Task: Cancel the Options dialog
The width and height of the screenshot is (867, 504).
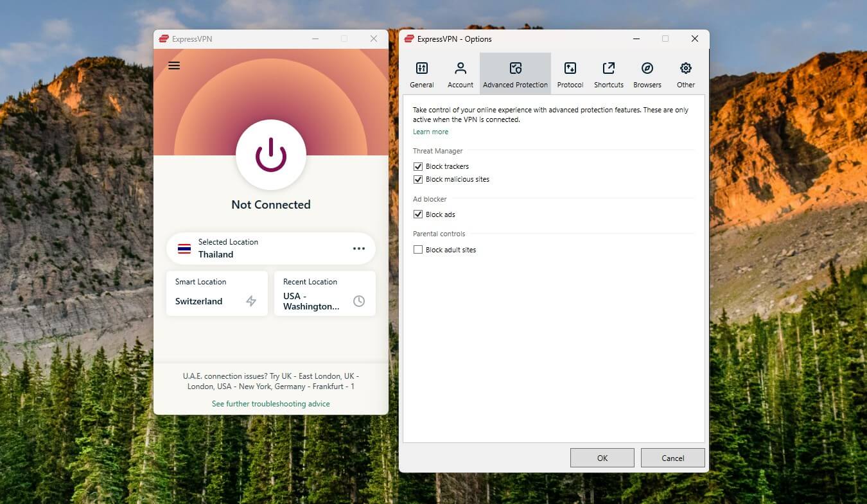Action: pyautogui.click(x=673, y=458)
